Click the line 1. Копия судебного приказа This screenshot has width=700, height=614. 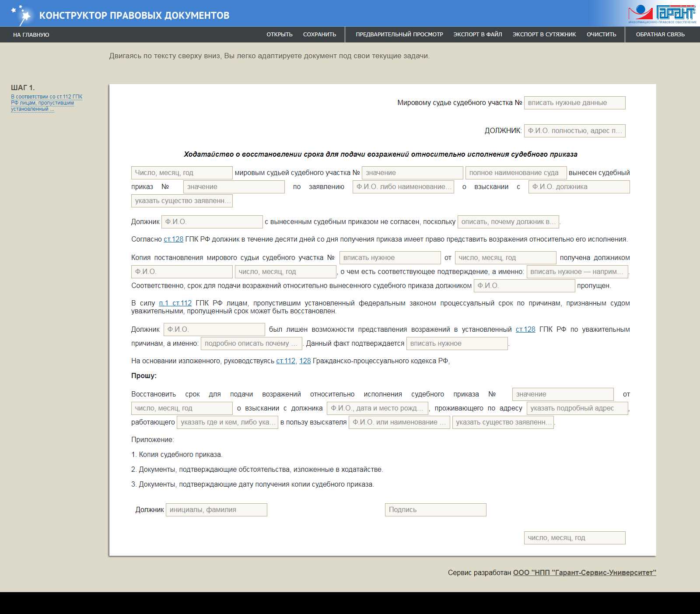click(177, 455)
